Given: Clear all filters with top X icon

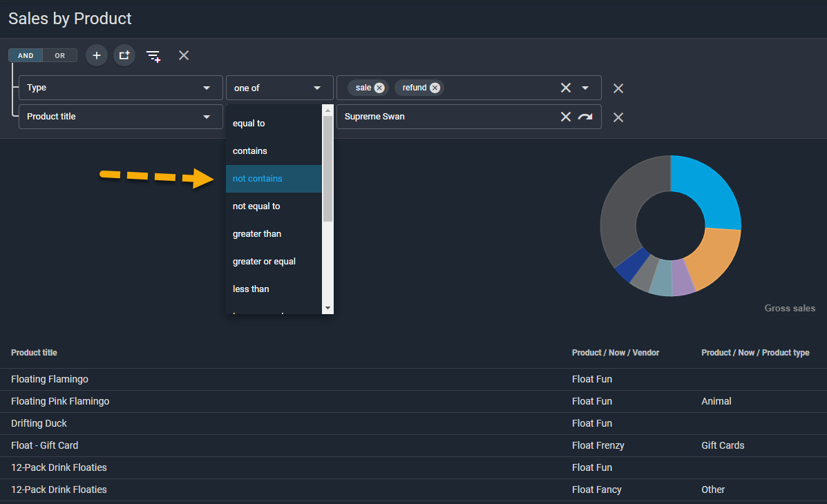Looking at the screenshot, I should click(x=184, y=55).
